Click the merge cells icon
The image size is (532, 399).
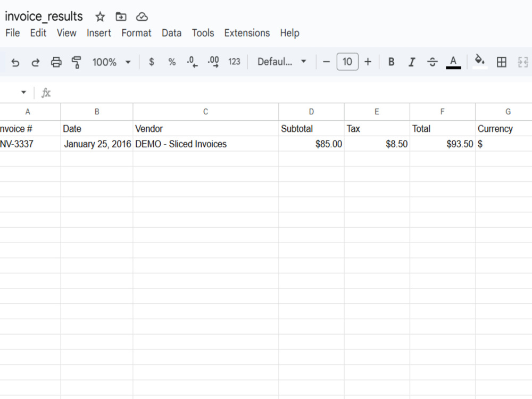click(x=523, y=62)
